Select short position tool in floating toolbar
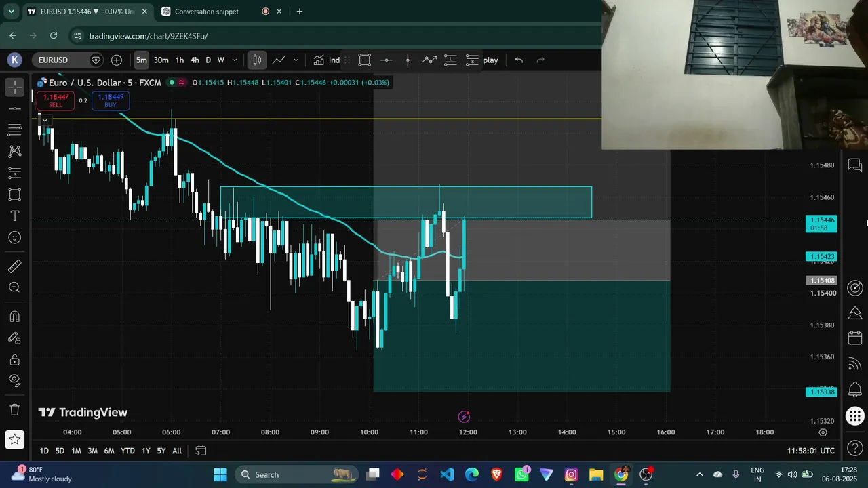This screenshot has height=488, width=868. tap(472, 60)
